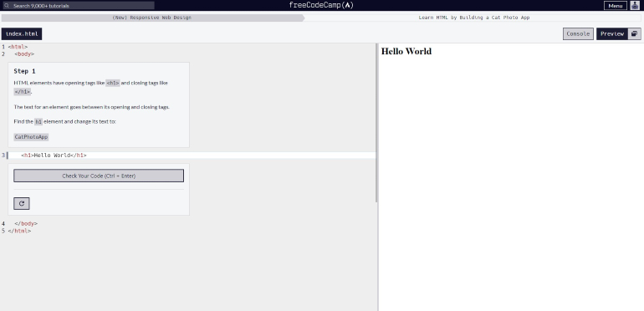This screenshot has height=311, width=644.
Task: Click the closing </html> tag line
Action: click(x=19, y=231)
